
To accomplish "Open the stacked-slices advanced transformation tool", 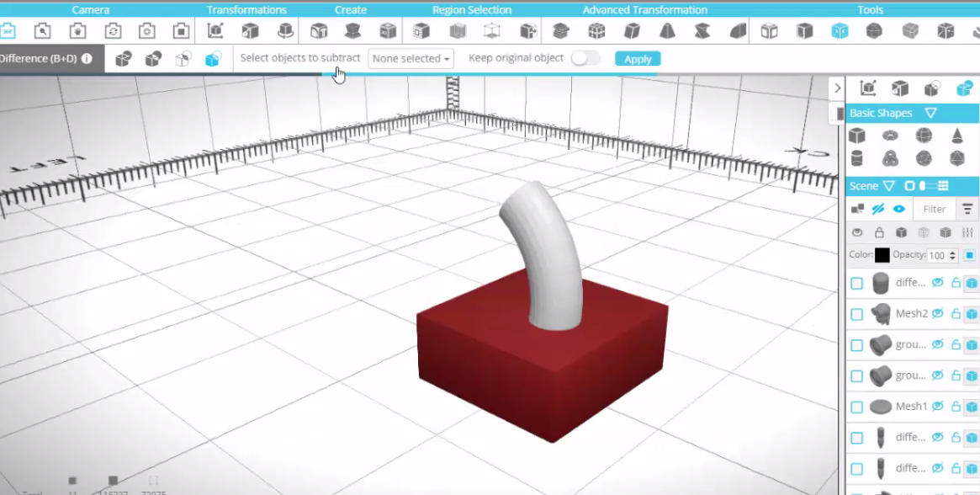I will [561, 30].
